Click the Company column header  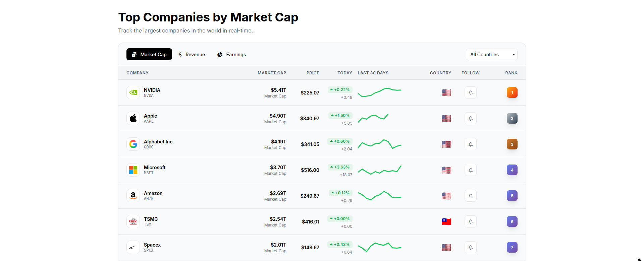tap(138, 73)
